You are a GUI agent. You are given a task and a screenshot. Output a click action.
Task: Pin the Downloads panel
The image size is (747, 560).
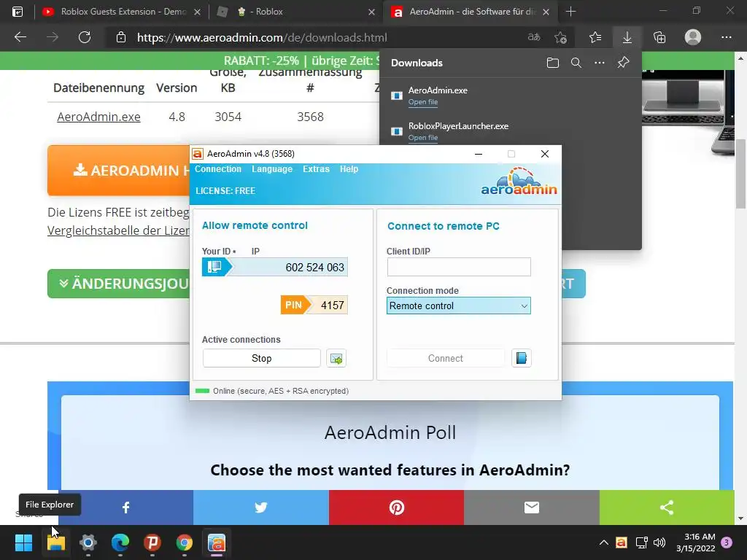(623, 63)
